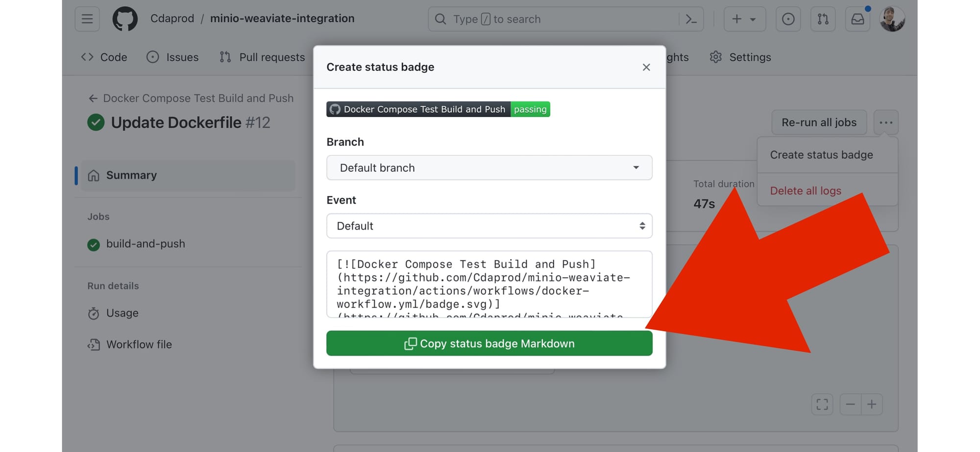Zoom in with the plus icon
Viewport: 980px width, 452px height.
[x=871, y=404]
